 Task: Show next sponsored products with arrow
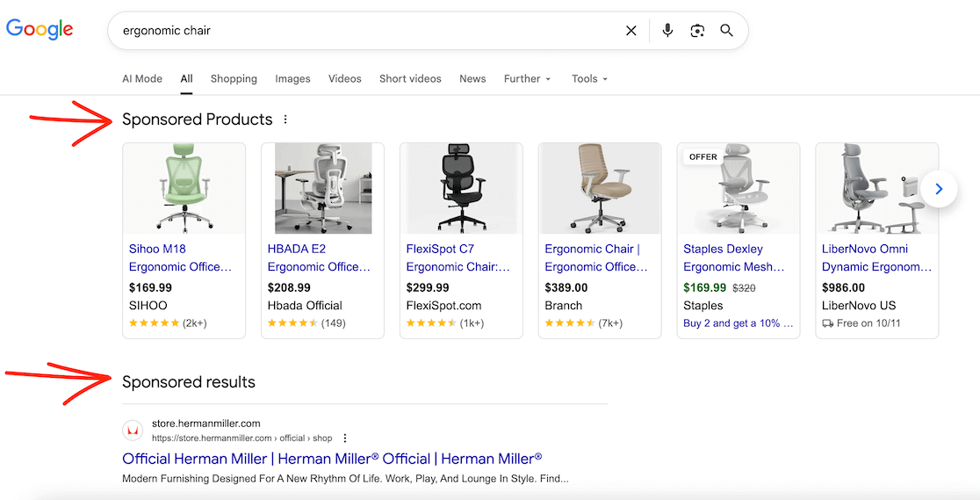coord(939,189)
